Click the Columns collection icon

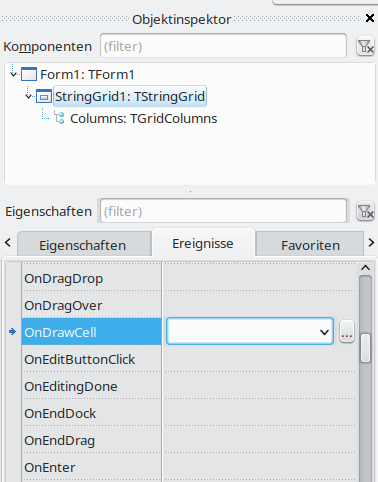(59, 118)
